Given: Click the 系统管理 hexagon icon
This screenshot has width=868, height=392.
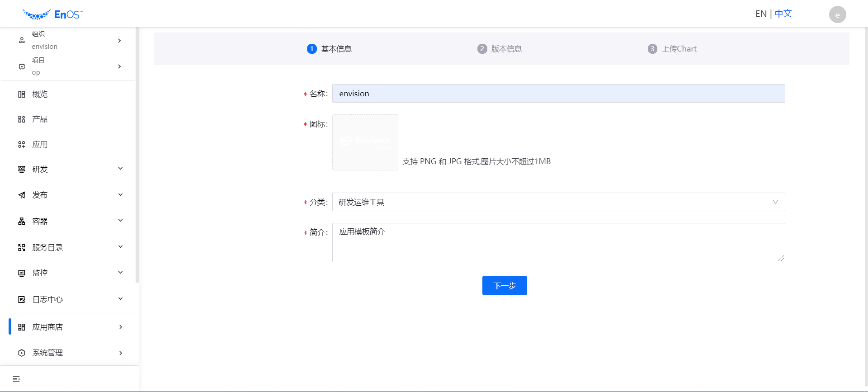Looking at the screenshot, I should [x=22, y=353].
